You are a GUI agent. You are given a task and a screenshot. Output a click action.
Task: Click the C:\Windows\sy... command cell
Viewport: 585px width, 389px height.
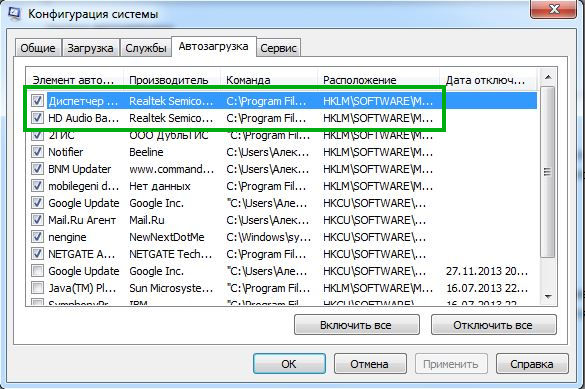point(269,237)
